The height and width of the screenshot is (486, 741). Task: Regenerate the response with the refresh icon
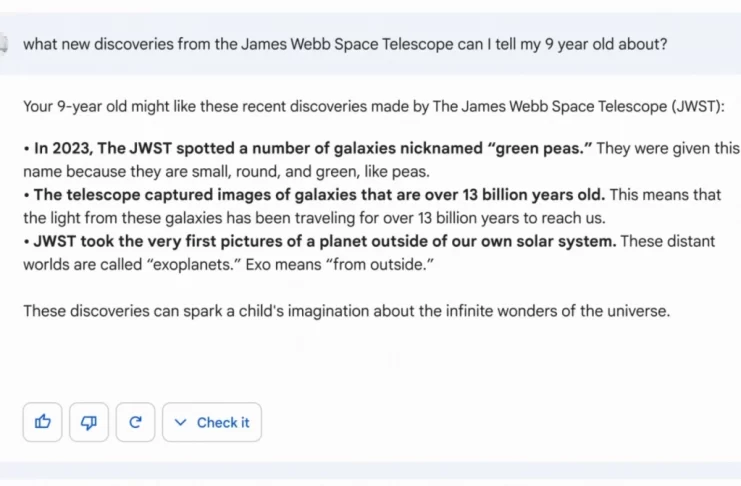tap(135, 422)
